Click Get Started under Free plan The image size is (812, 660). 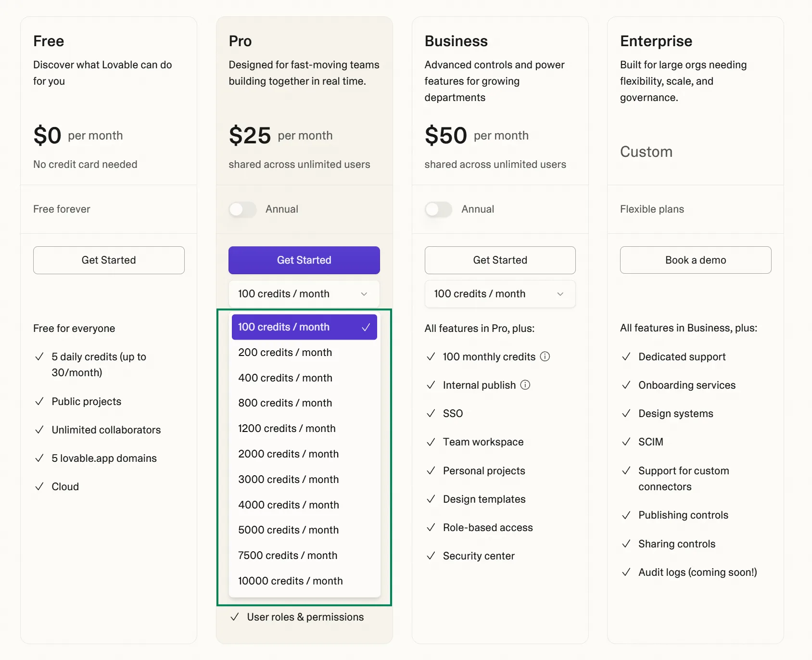point(109,260)
